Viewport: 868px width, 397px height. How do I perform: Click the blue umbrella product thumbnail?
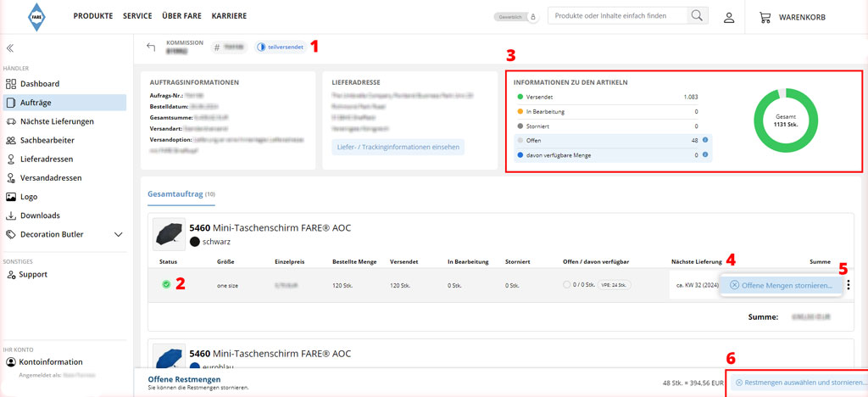point(167,355)
